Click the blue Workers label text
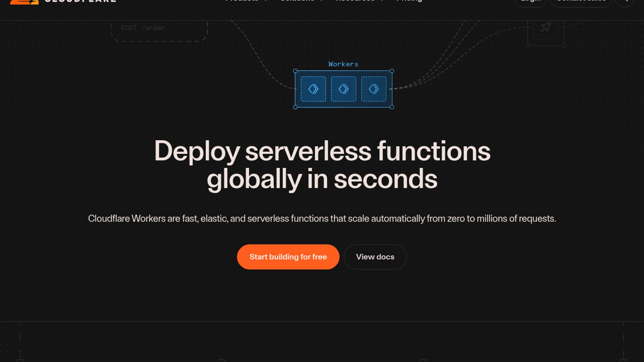The width and height of the screenshot is (644, 362). pyautogui.click(x=343, y=64)
